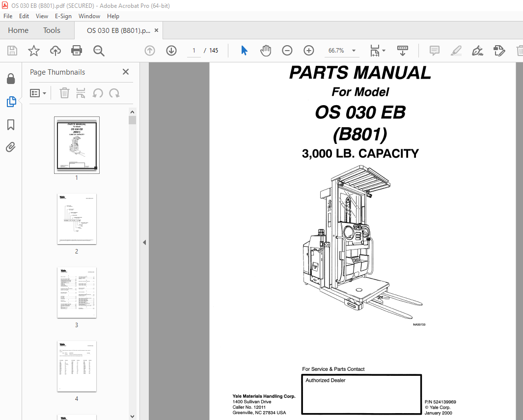Screen dimensions: 523x420
Task: Open the Bookmarks panel icon
Action: [11, 125]
